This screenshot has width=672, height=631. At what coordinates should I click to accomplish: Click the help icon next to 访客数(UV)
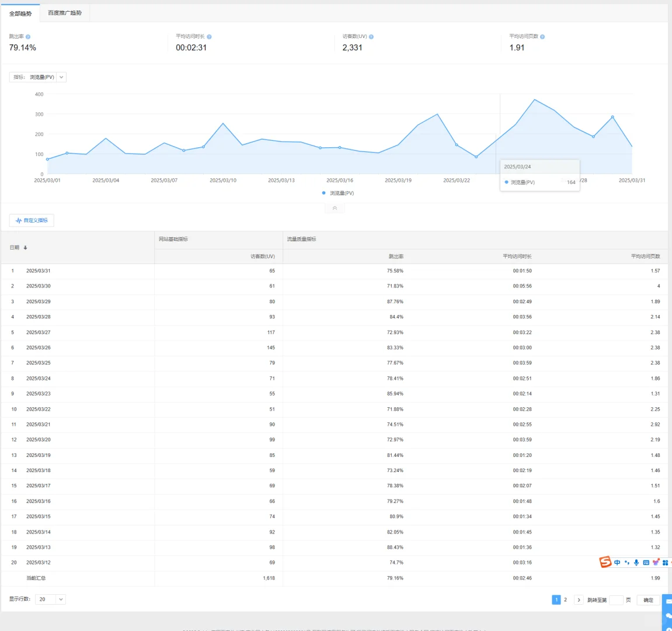(371, 37)
